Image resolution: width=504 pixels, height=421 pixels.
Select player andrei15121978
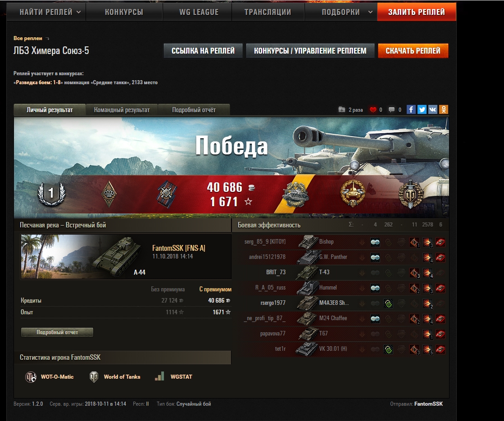pos(267,257)
